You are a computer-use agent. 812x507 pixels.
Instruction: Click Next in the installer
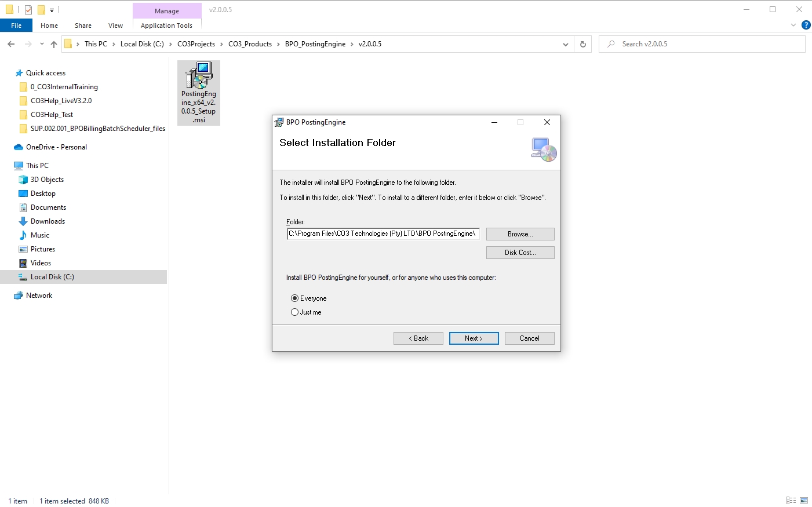tap(474, 338)
